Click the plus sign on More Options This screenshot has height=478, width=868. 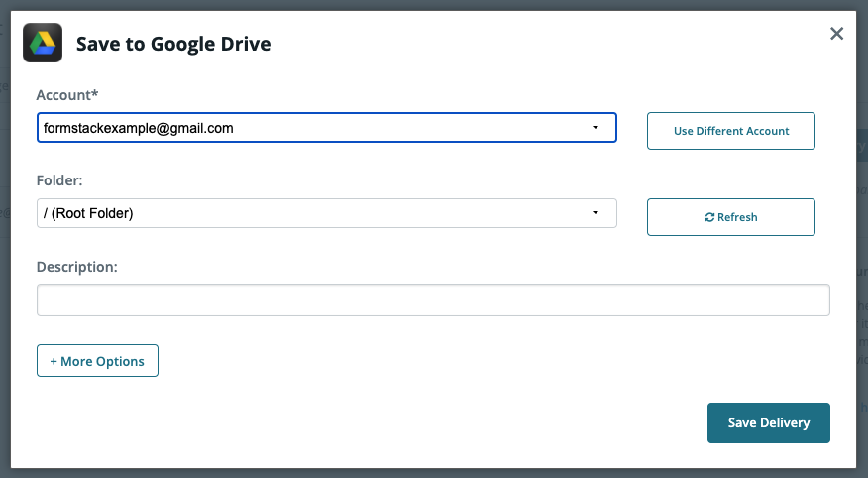(x=53, y=361)
